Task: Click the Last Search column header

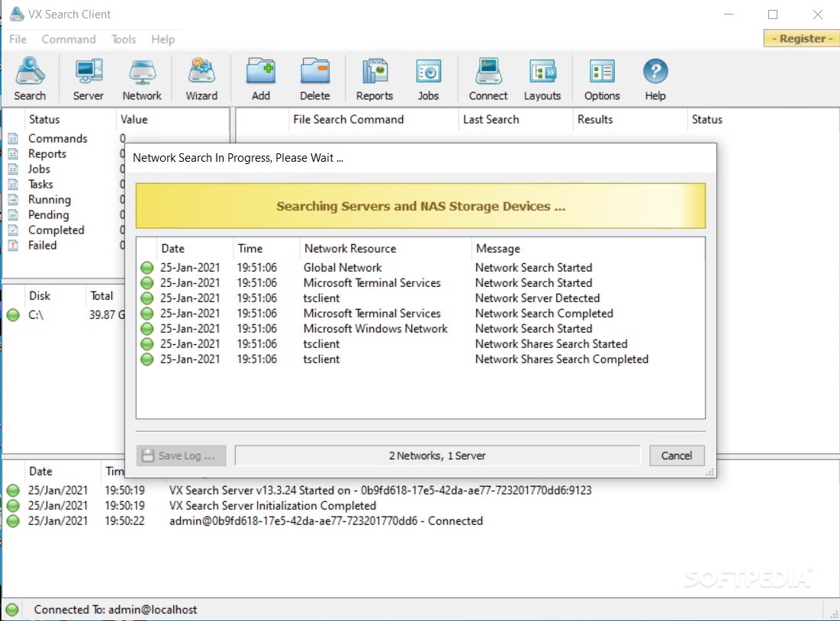Action: click(x=491, y=120)
